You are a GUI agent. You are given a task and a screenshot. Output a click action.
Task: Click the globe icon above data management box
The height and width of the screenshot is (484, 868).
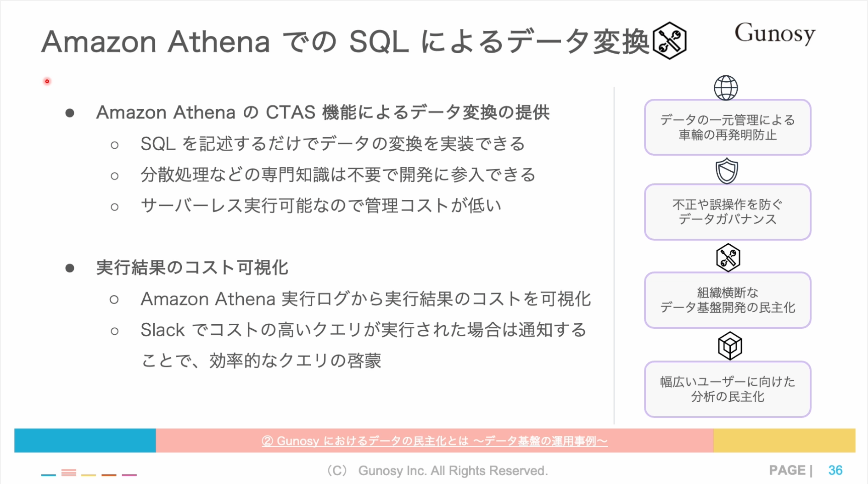point(726,88)
